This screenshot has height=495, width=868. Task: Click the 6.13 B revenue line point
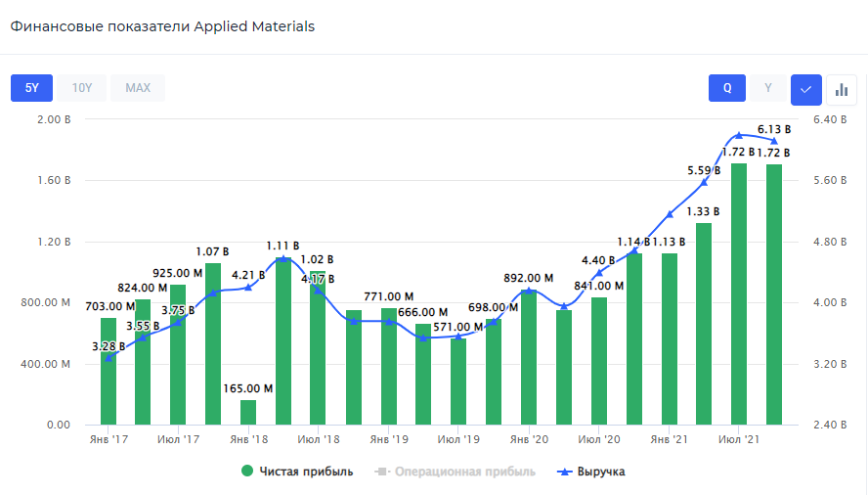coord(774,141)
